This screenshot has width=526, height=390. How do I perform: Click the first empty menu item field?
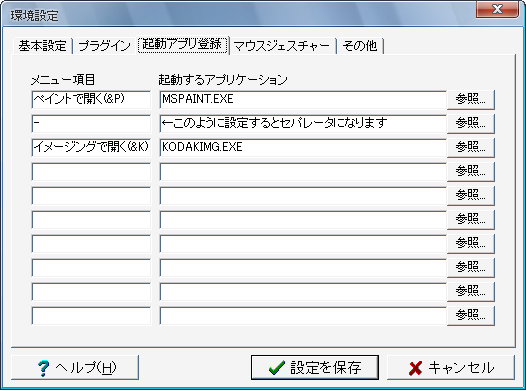click(x=91, y=171)
